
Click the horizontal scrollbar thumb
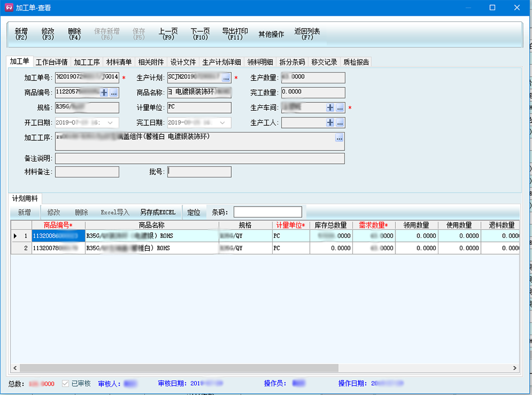coord(179,368)
